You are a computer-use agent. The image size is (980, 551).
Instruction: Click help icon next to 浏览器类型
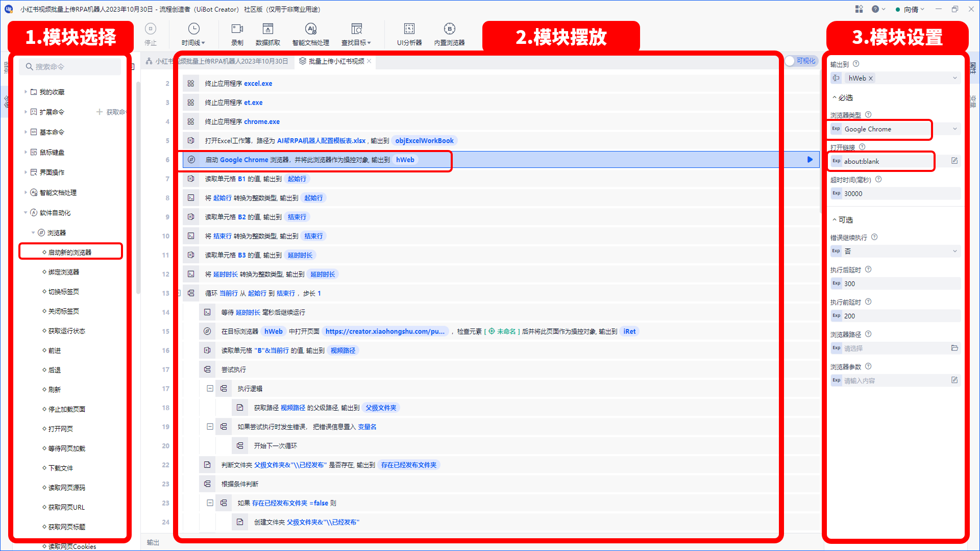point(868,115)
